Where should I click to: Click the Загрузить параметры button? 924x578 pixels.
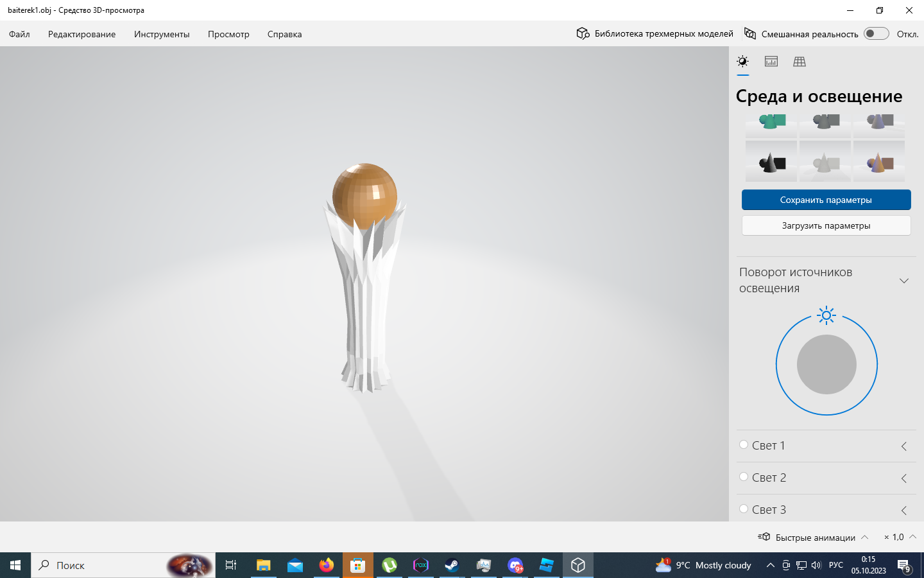(x=826, y=225)
